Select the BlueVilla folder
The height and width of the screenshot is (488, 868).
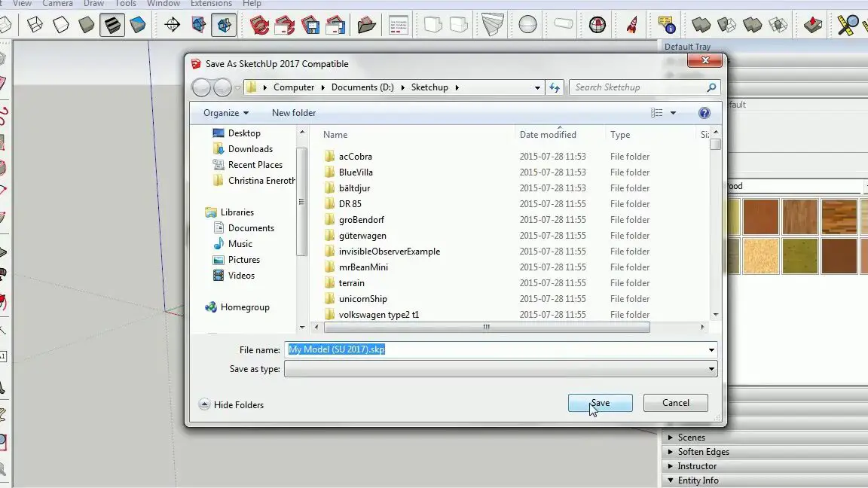click(356, 172)
